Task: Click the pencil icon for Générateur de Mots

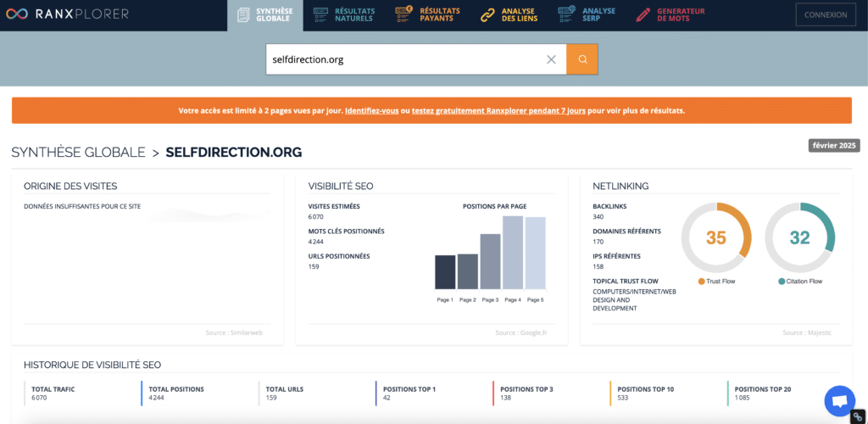Action: pyautogui.click(x=643, y=15)
